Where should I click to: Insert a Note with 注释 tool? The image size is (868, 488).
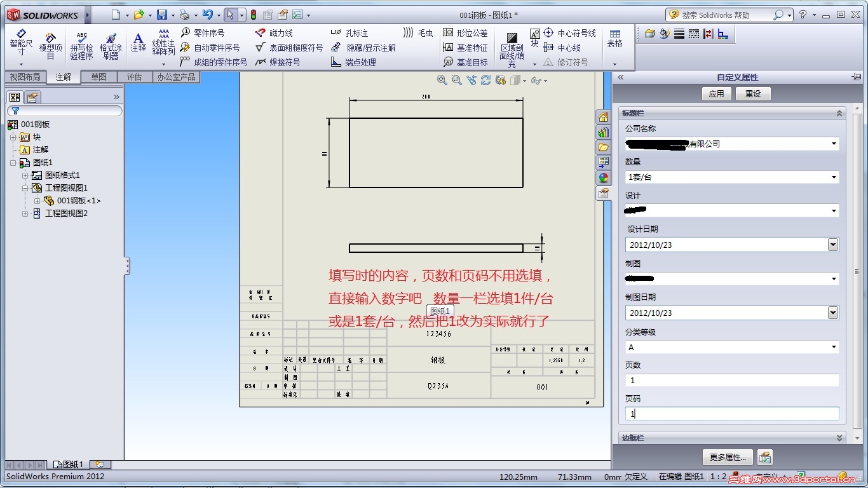point(138,43)
